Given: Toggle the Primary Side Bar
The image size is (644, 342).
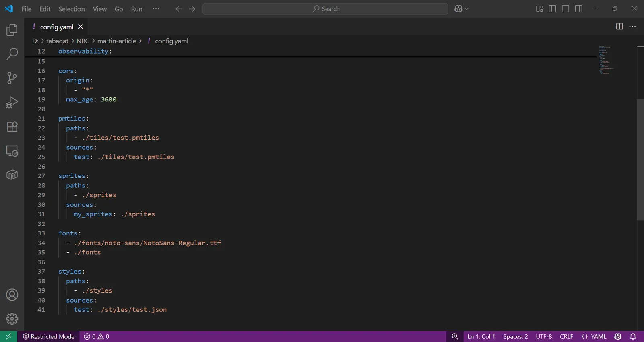Looking at the screenshot, I should pyautogui.click(x=552, y=9).
